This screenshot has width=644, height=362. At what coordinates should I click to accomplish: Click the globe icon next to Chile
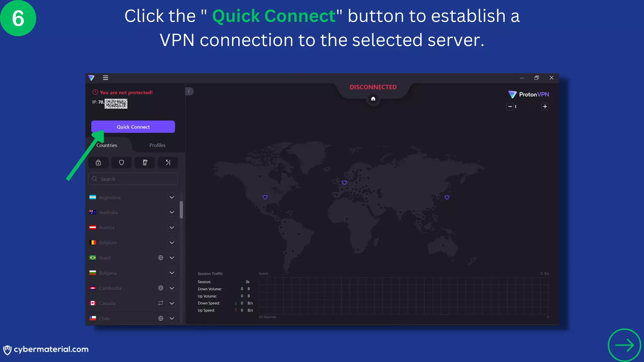[161, 318]
